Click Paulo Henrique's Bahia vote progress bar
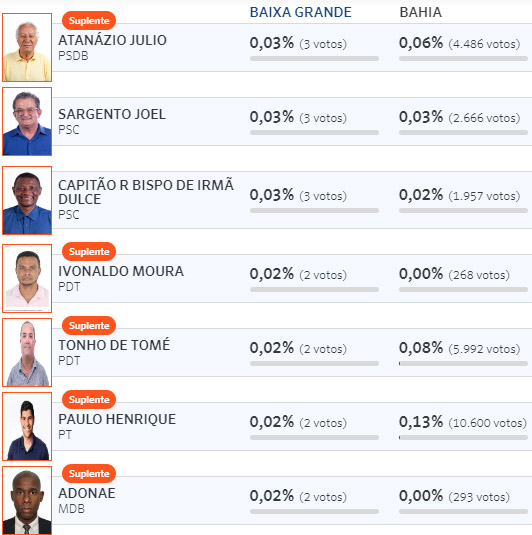 pyautogui.click(x=463, y=437)
